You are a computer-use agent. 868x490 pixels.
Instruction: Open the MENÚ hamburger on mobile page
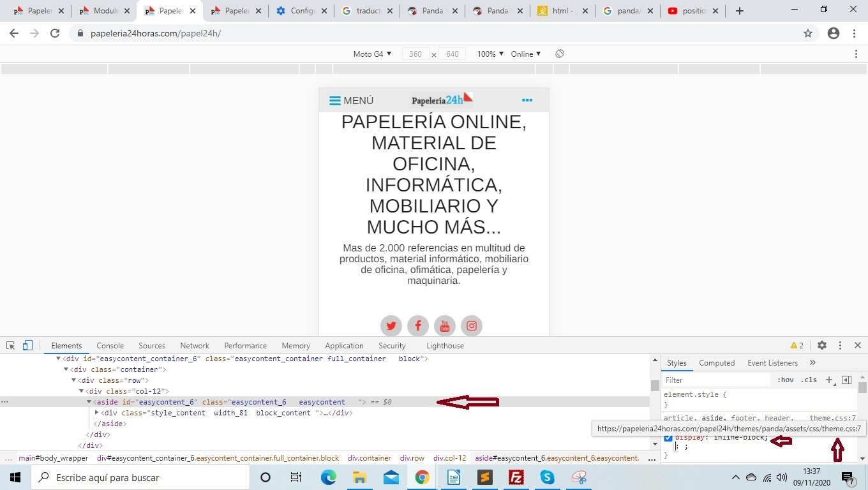click(x=351, y=101)
